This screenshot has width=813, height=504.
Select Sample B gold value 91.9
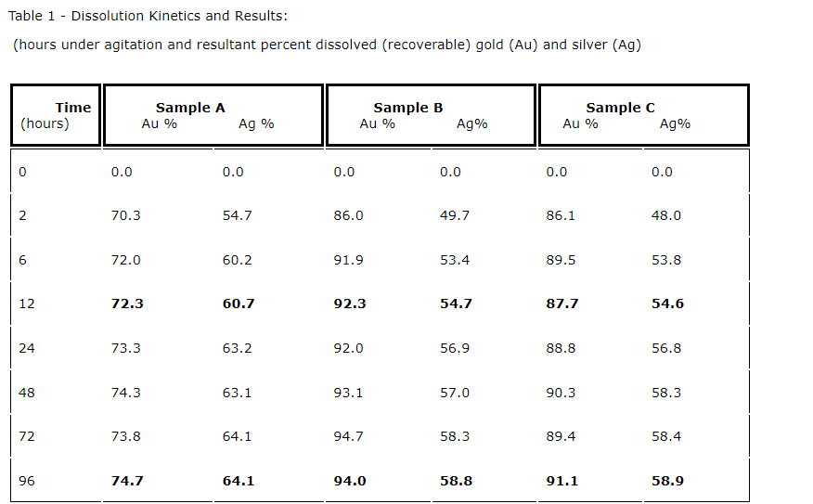point(348,260)
